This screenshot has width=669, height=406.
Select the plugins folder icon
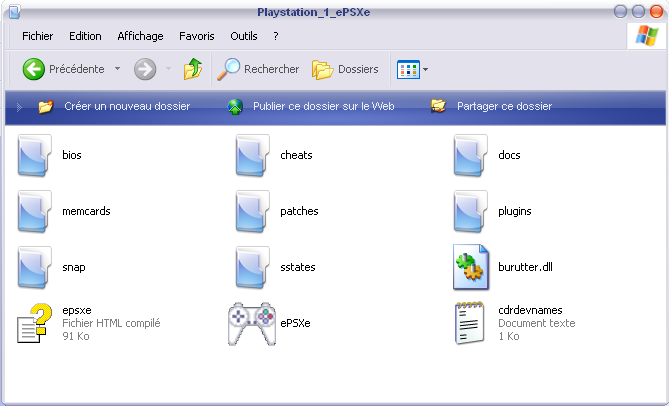click(471, 212)
